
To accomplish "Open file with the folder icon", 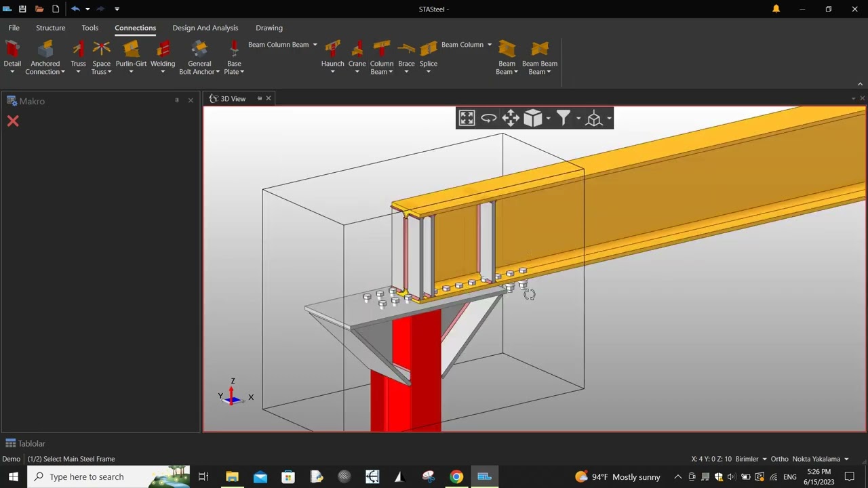I will pos(39,9).
